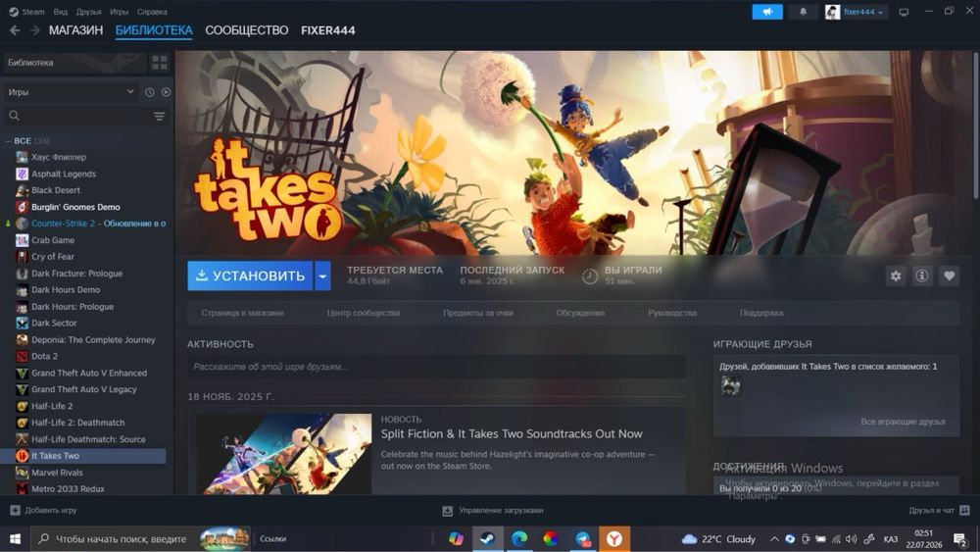Open Windows Start menu

(15, 538)
